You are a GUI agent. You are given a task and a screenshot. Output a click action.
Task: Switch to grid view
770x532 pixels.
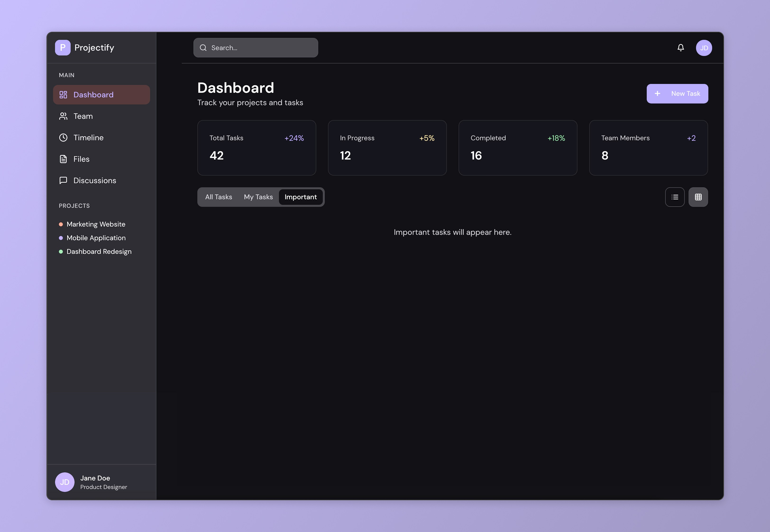698,197
